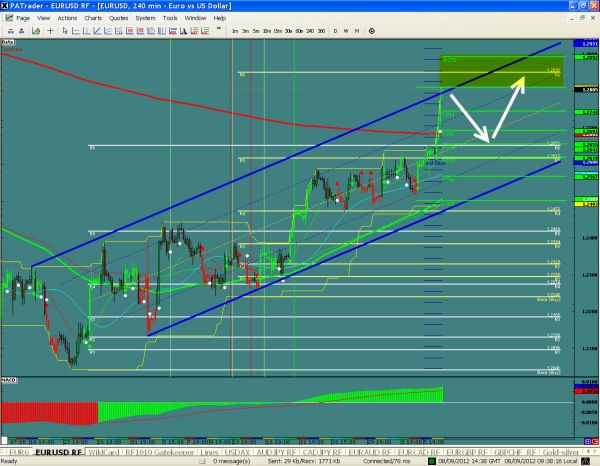Image resolution: width=600 pixels, height=466 pixels.
Task: Switch to 1m timeframe
Action: pyautogui.click(x=234, y=31)
